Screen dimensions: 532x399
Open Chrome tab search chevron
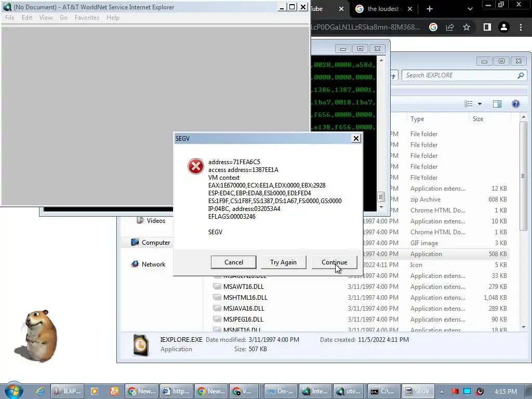click(x=470, y=9)
